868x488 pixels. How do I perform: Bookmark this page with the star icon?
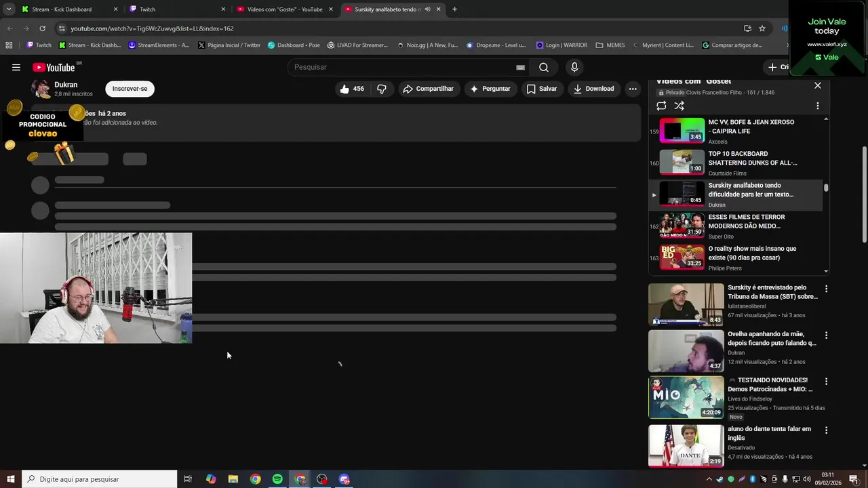coord(762,28)
